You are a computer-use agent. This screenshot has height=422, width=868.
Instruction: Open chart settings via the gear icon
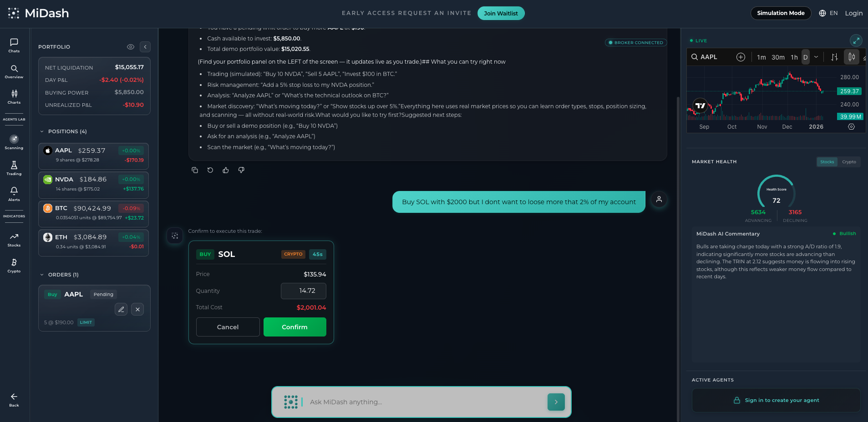point(851,127)
